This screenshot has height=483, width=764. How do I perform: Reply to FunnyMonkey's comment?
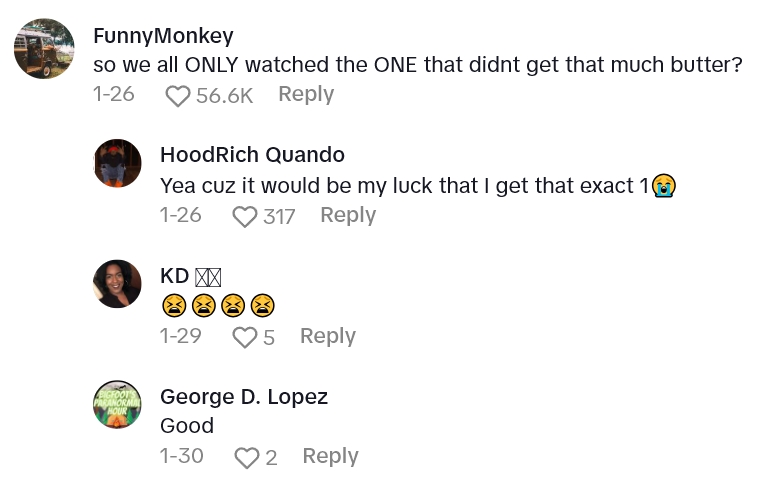coord(305,94)
